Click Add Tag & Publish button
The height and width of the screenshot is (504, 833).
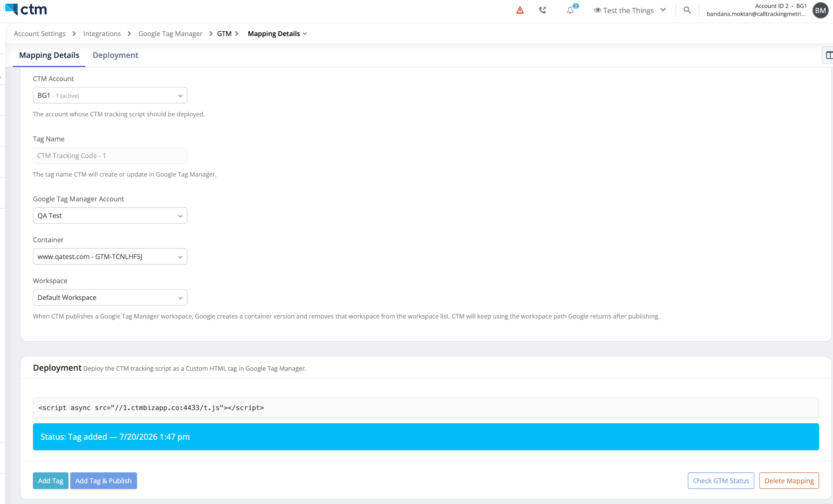103,481
